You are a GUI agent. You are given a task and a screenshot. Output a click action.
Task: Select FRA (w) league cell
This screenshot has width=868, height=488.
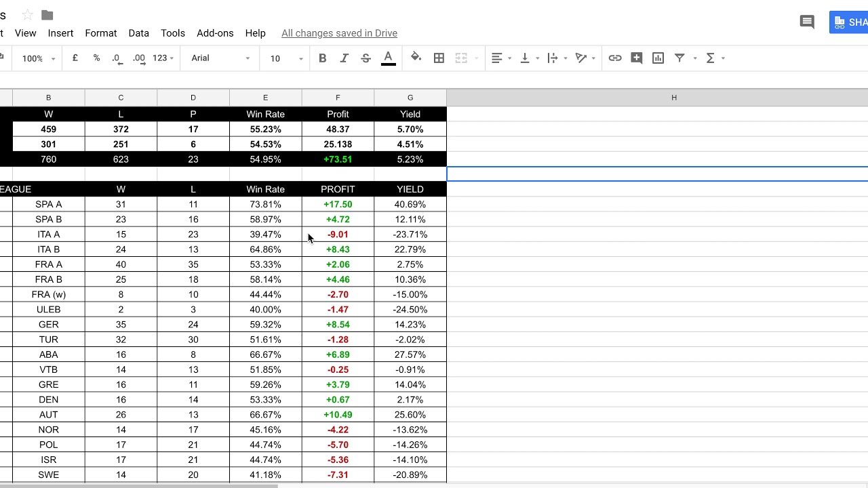[48, 294]
